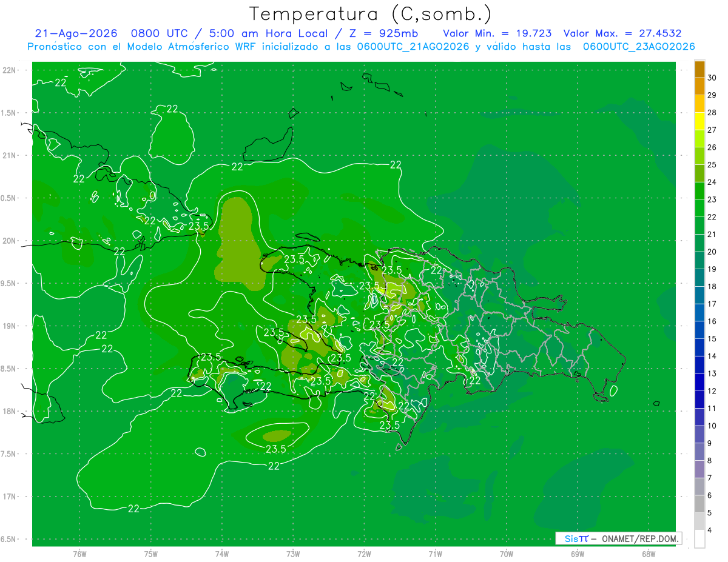
Task: Select the init time 0600UTC_21AGO2026
Action: pyautogui.click(x=413, y=47)
